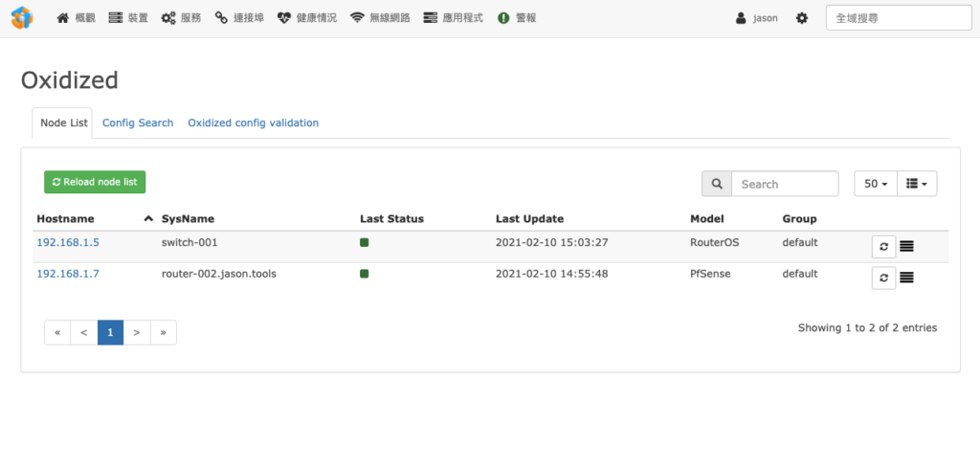Open the 無線網路 wireless menu
This screenshot has height=467, width=980.
coord(380,18)
